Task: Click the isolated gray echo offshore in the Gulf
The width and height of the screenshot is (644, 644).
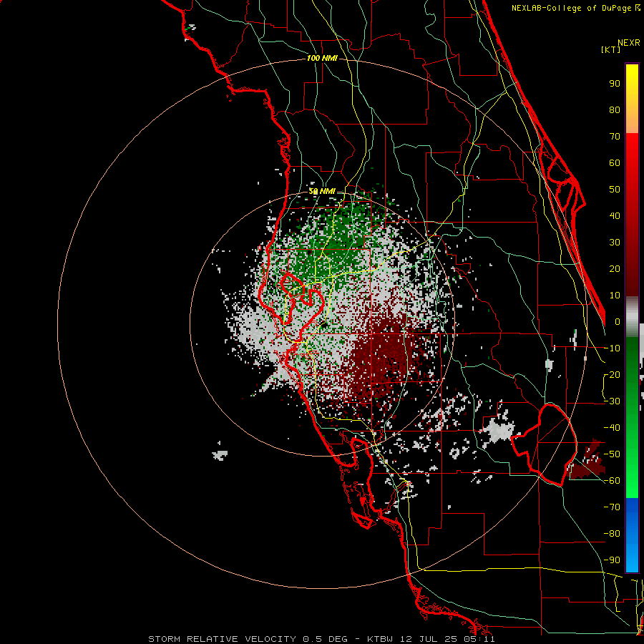Action: 220,454
